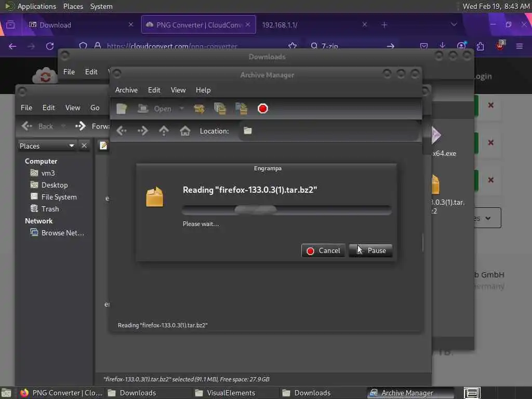Go back in Archive Manager location bar
Screen dimensions: 532x399
(122, 131)
